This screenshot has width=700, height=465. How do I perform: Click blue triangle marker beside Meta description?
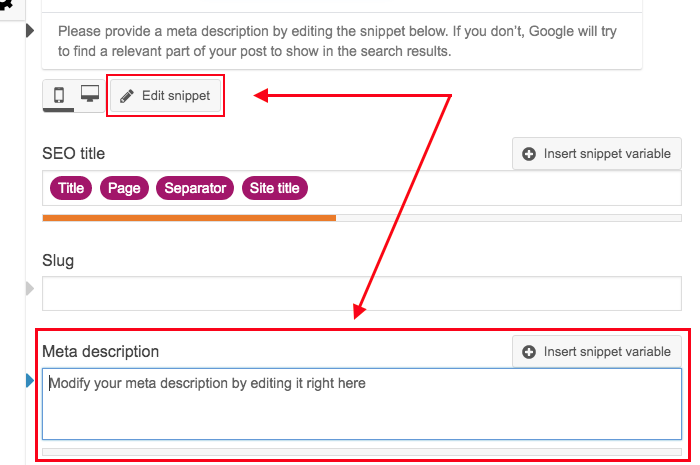[30, 380]
